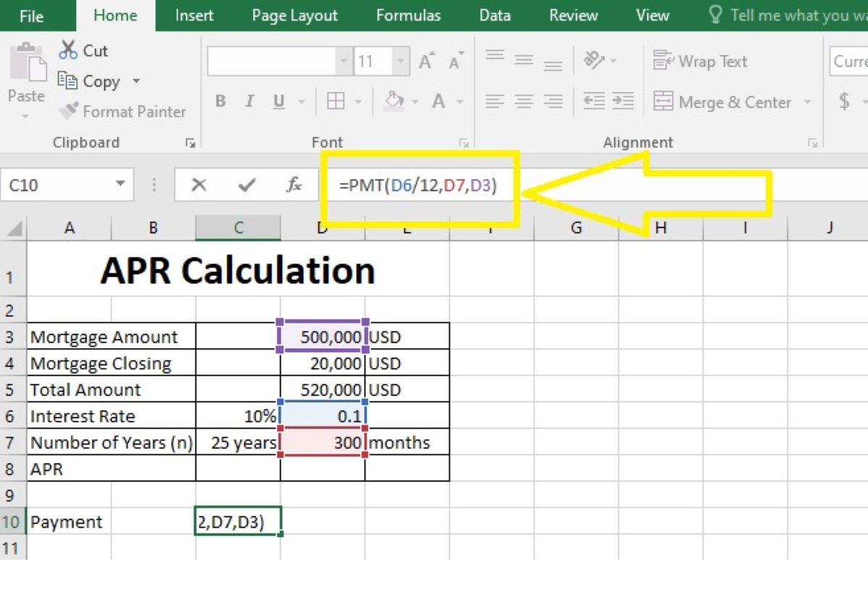Open the fill color paint bucket
Viewport: 868px width, 597px height.
[393, 101]
